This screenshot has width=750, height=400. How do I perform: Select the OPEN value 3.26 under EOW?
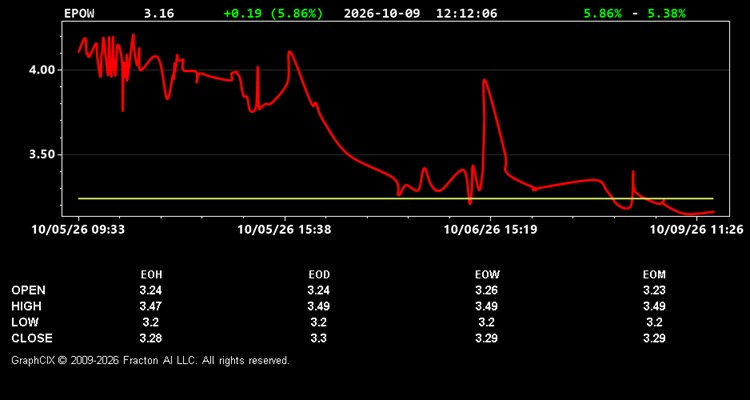(x=487, y=290)
